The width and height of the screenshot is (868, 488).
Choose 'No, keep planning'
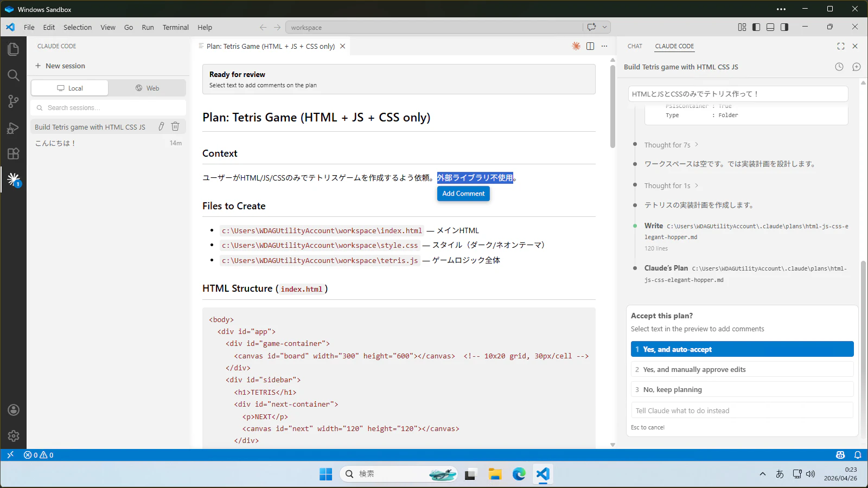pyautogui.click(x=742, y=389)
